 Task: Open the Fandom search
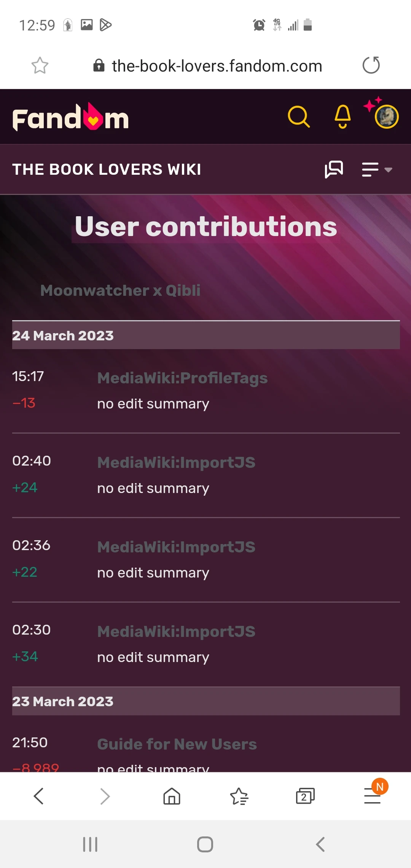click(x=299, y=117)
